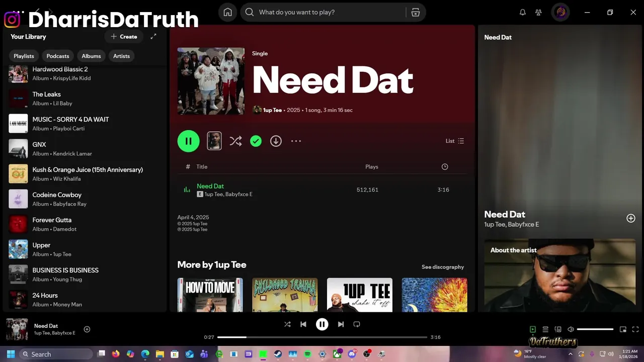This screenshot has width=644, height=362.
Task: Enter full screen mode
Action: [635, 329]
